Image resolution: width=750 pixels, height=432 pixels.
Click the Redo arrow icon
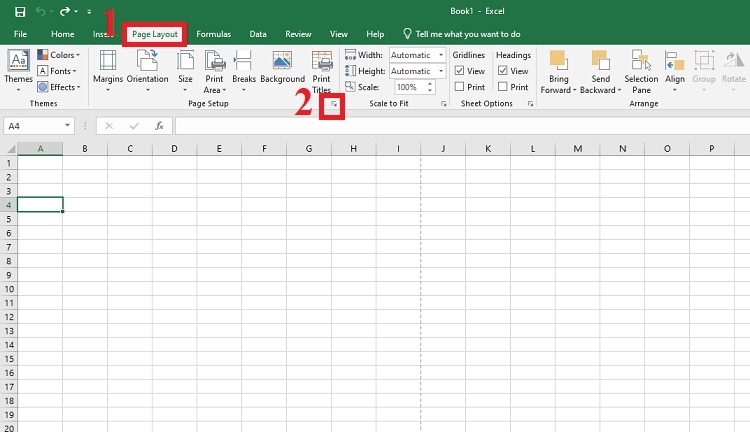[x=65, y=11]
